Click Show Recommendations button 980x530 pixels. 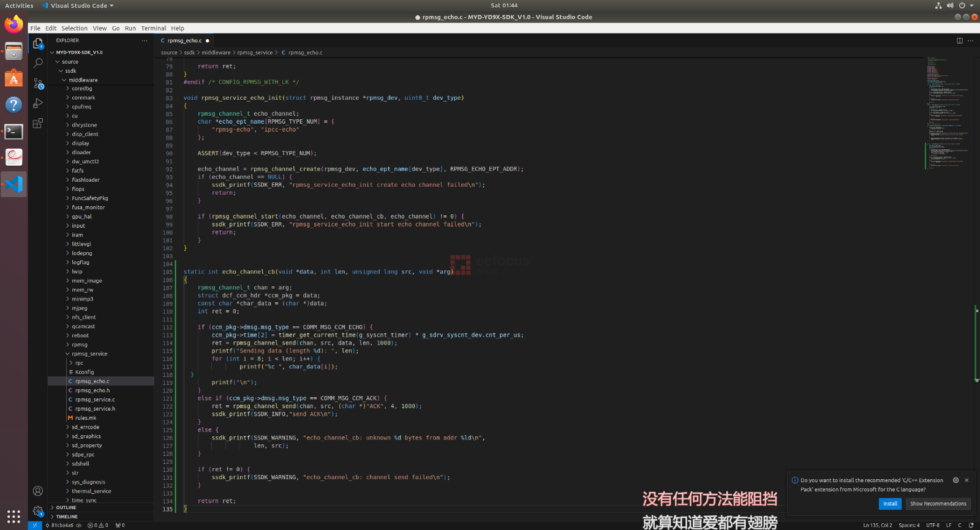pyautogui.click(x=938, y=504)
